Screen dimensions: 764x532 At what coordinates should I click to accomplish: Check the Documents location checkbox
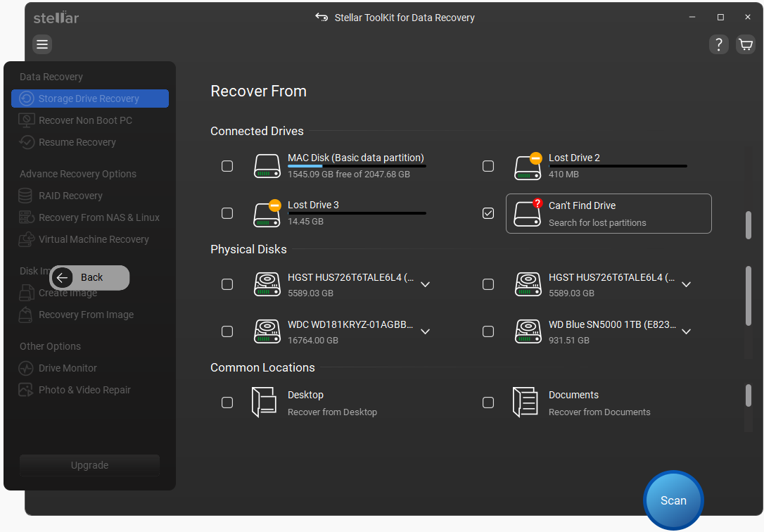coord(488,403)
